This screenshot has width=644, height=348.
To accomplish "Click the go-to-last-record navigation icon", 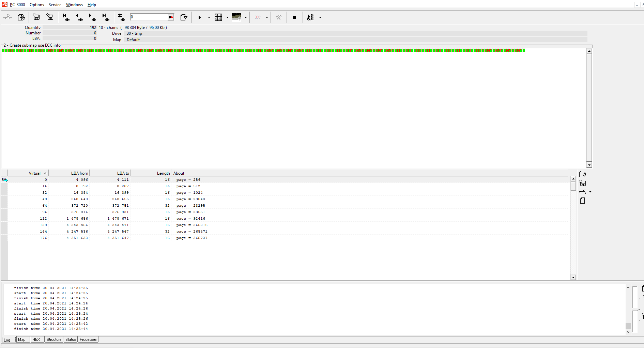I will [x=105, y=17].
